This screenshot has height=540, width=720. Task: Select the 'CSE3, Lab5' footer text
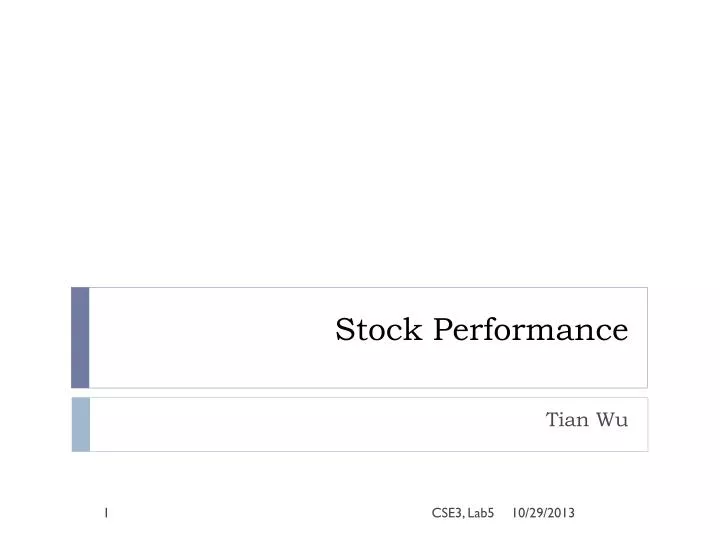pyautogui.click(x=463, y=513)
